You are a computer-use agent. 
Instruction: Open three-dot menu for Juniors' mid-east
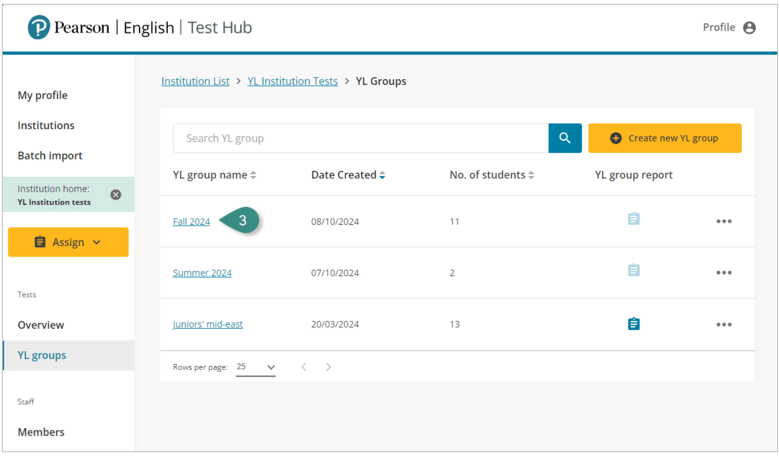pos(724,325)
